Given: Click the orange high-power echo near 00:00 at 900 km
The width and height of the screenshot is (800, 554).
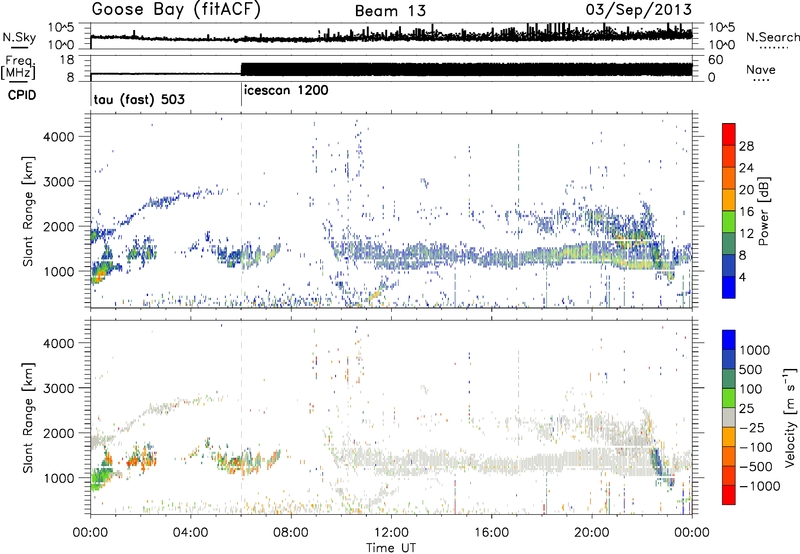Looking at the screenshot, I should click(x=98, y=275).
